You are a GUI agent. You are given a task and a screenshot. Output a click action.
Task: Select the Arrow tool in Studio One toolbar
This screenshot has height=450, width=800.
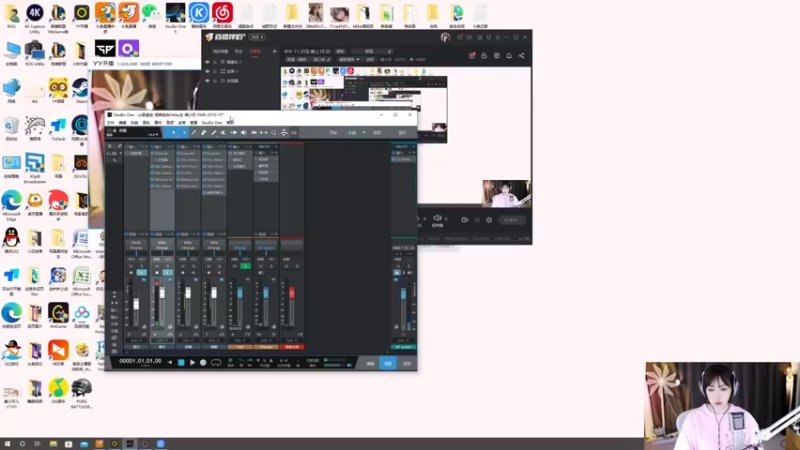point(173,133)
